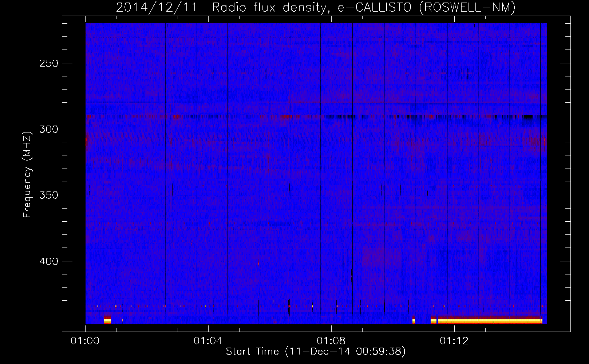Click the date '2014/12/11' in the title

[156, 7]
